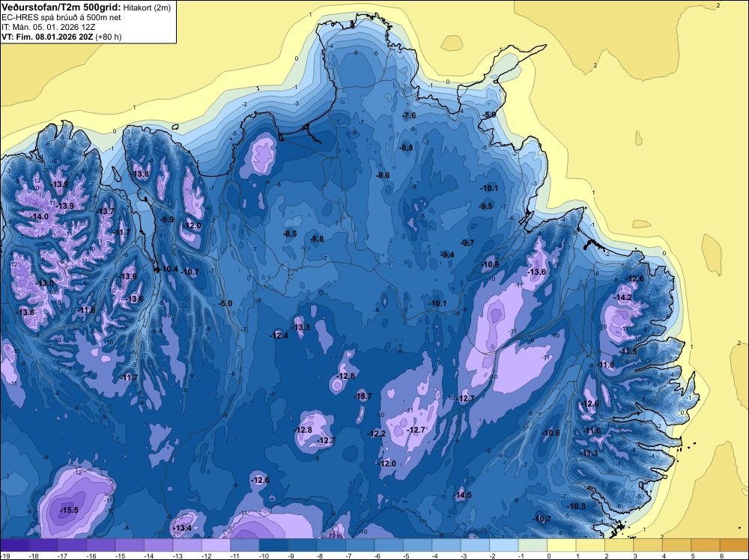Click the -13.0 temperature value
The image size is (749, 560).
45,284
